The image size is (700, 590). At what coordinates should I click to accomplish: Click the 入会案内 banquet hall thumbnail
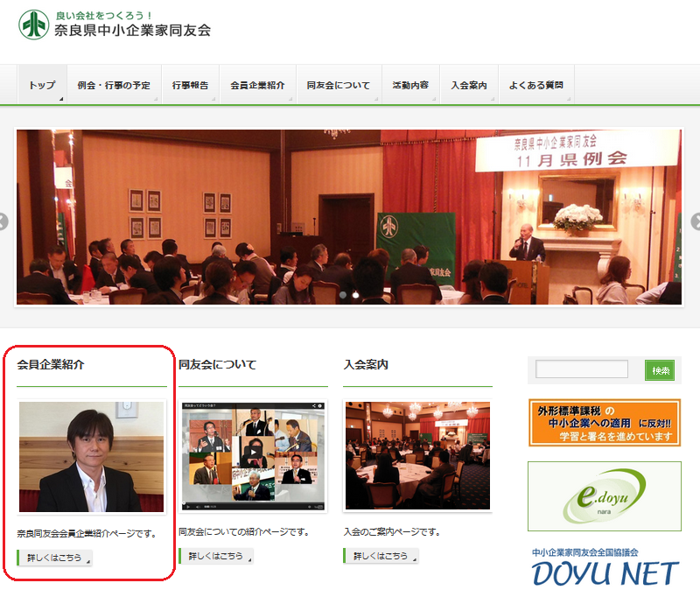pyautogui.click(x=417, y=456)
